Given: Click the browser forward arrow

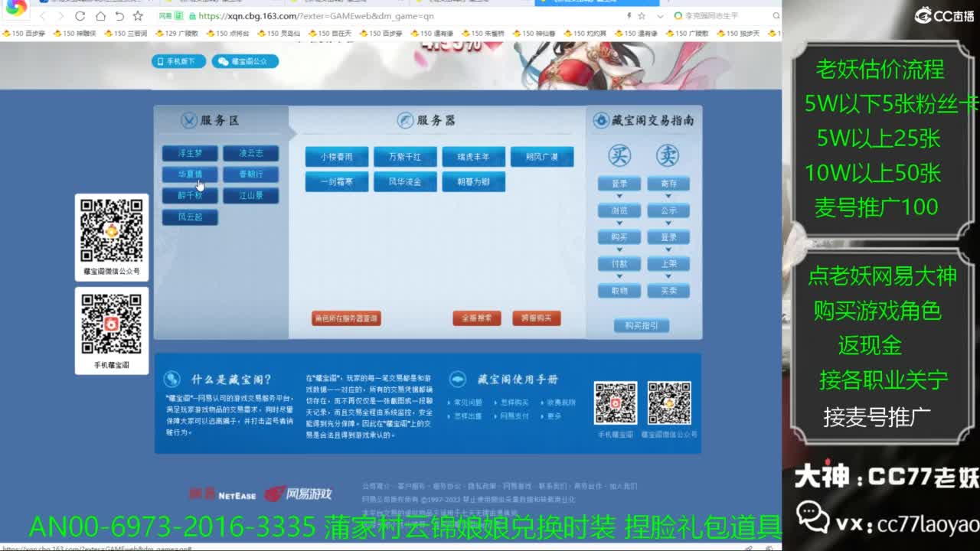Looking at the screenshot, I should pos(60,16).
